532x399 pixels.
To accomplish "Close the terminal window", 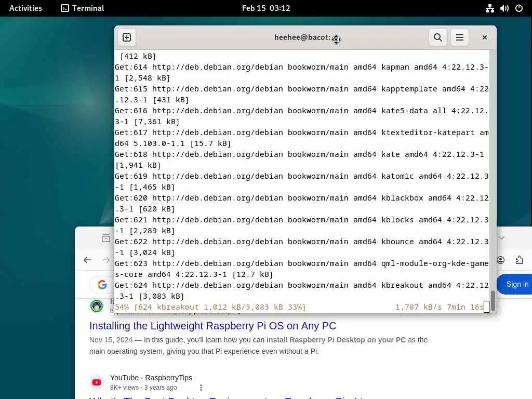I will pyautogui.click(x=485, y=37).
